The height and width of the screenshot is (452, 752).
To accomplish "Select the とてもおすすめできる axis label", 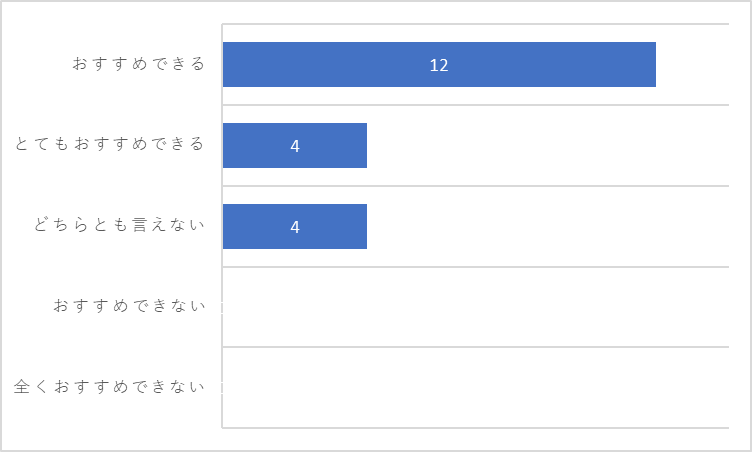I will pos(109,144).
